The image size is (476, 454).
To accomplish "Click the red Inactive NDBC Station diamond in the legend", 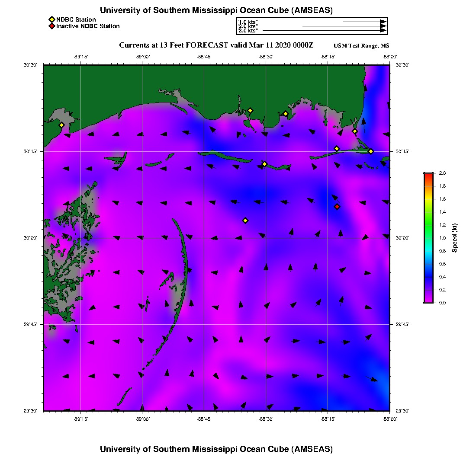I will click(x=52, y=26).
